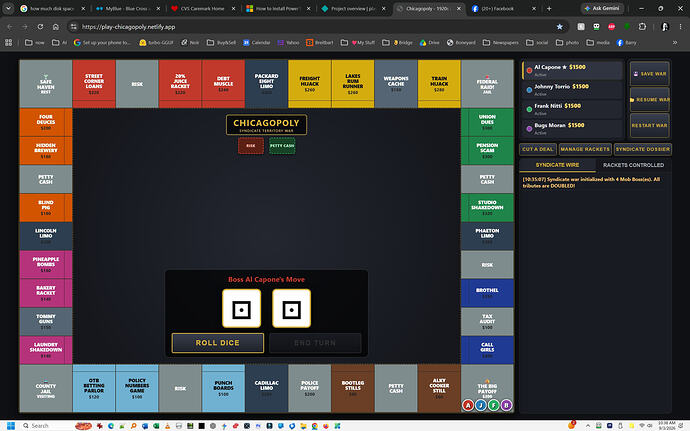Image resolution: width=690 pixels, height=431 pixels.
Task: Click the Restart War button
Action: coord(650,125)
